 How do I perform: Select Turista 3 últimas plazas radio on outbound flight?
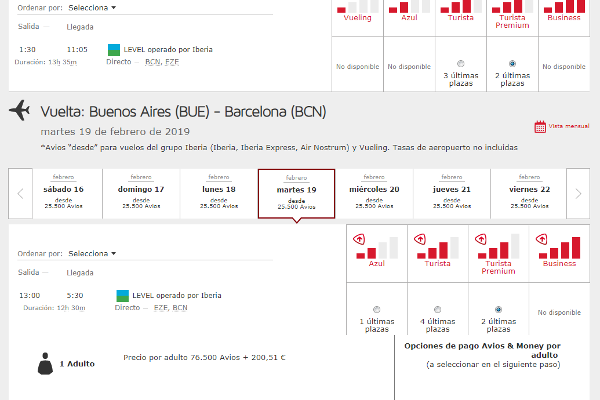pos(461,64)
